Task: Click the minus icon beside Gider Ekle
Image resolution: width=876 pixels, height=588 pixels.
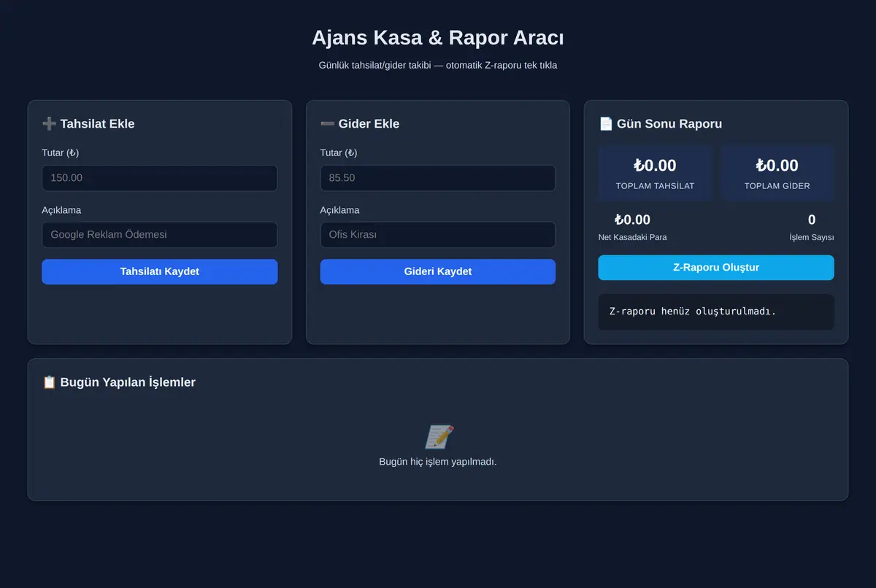Action: tap(327, 124)
